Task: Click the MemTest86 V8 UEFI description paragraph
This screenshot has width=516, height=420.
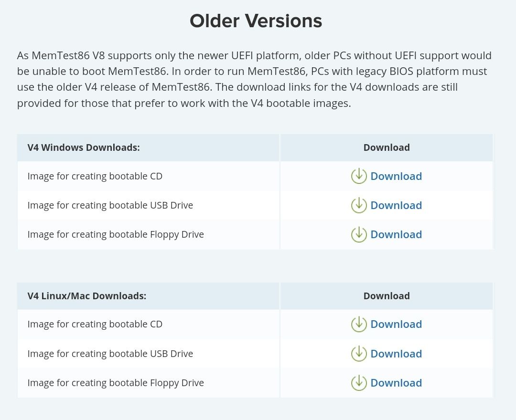Action: click(x=254, y=79)
